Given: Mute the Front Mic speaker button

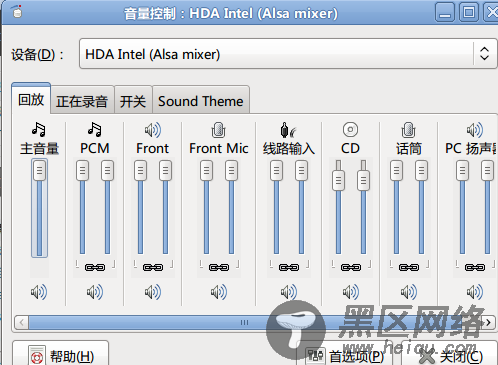Looking at the screenshot, I should (219, 292).
